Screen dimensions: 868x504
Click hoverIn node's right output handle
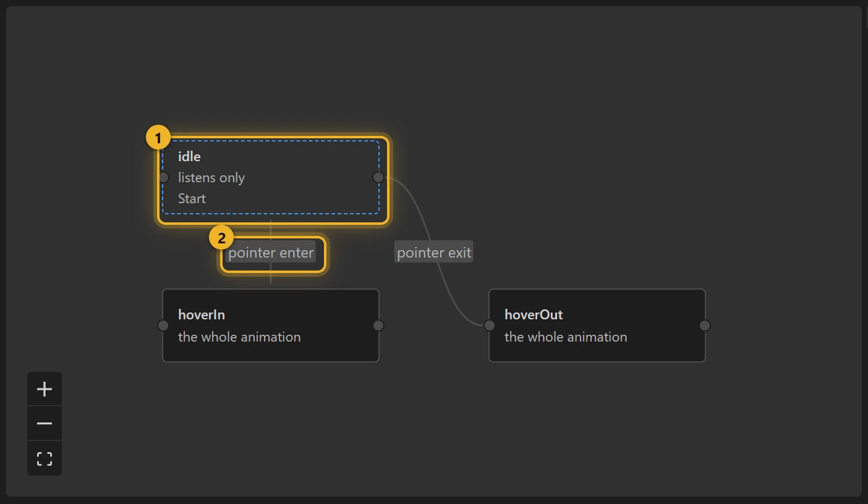point(378,325)
